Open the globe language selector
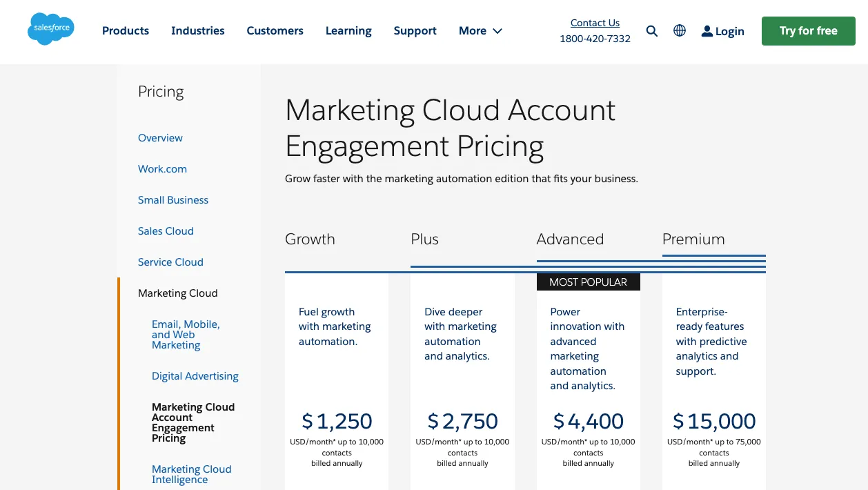The width and height of the screenshot is (868, 490). [680, 30]
